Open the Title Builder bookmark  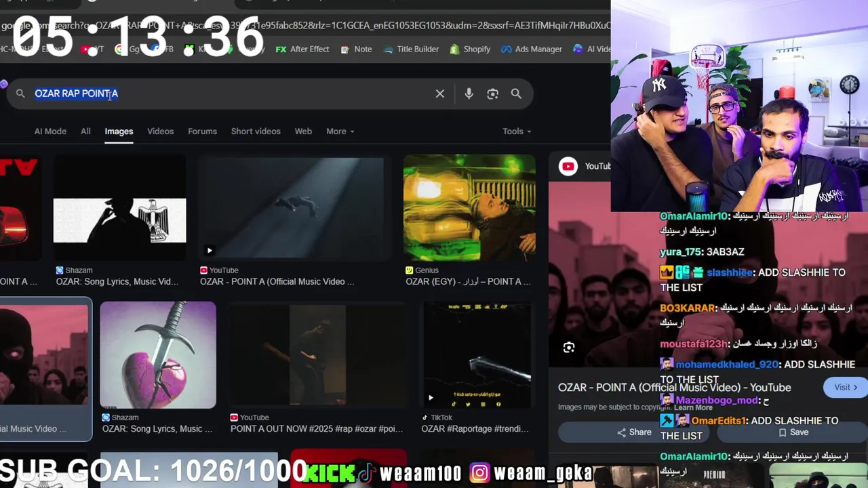coord(411,49)
